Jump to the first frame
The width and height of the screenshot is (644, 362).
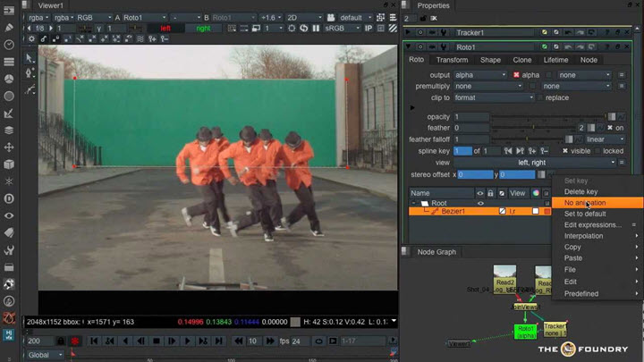click(94, 341)
